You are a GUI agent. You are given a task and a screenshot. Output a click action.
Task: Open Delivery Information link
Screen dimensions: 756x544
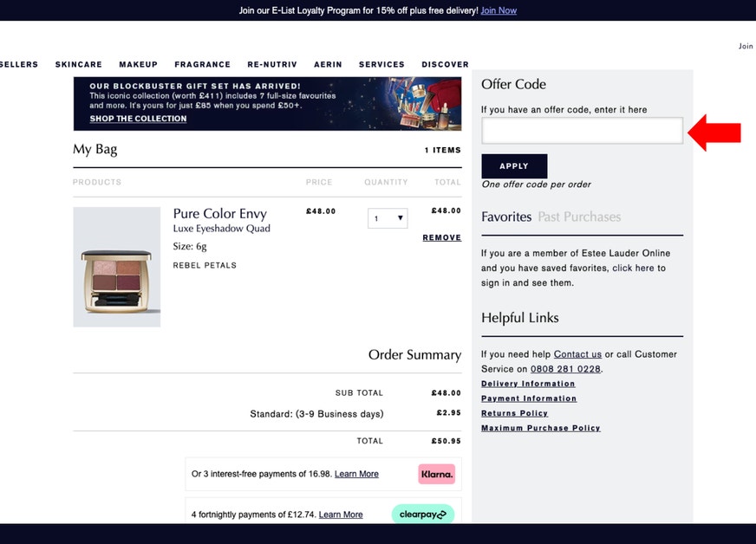coord(528,384)
